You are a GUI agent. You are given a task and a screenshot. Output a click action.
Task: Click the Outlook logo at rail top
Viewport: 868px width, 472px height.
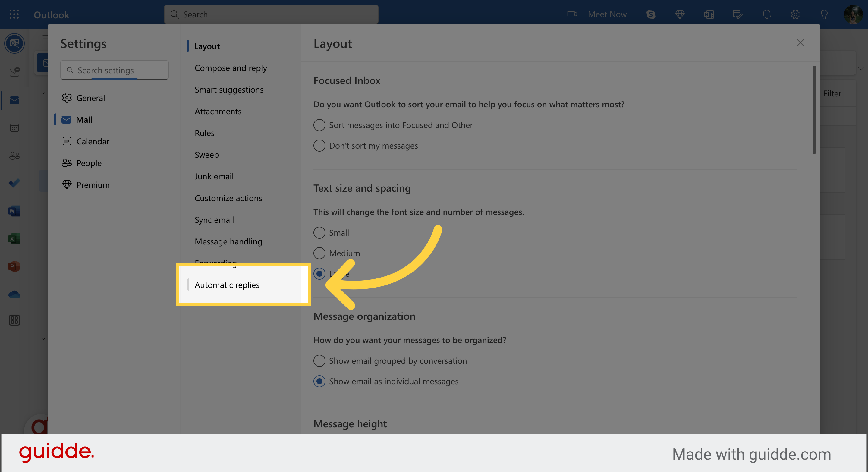(14, 43)
